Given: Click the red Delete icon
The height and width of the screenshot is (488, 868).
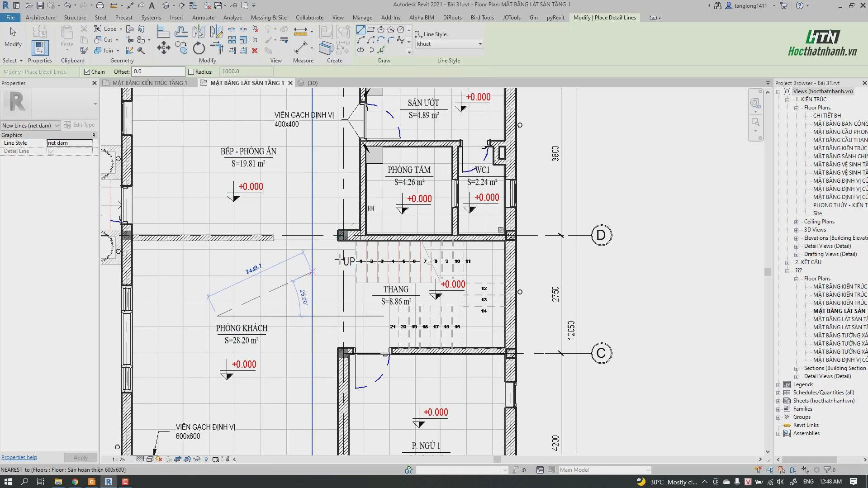Looking at the screenshot, I should click(255, 51).
